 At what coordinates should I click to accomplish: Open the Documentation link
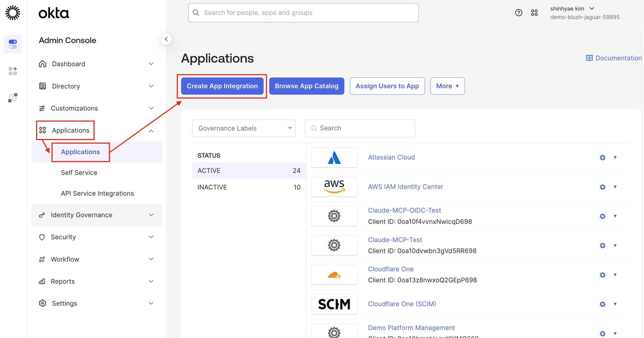614,58
